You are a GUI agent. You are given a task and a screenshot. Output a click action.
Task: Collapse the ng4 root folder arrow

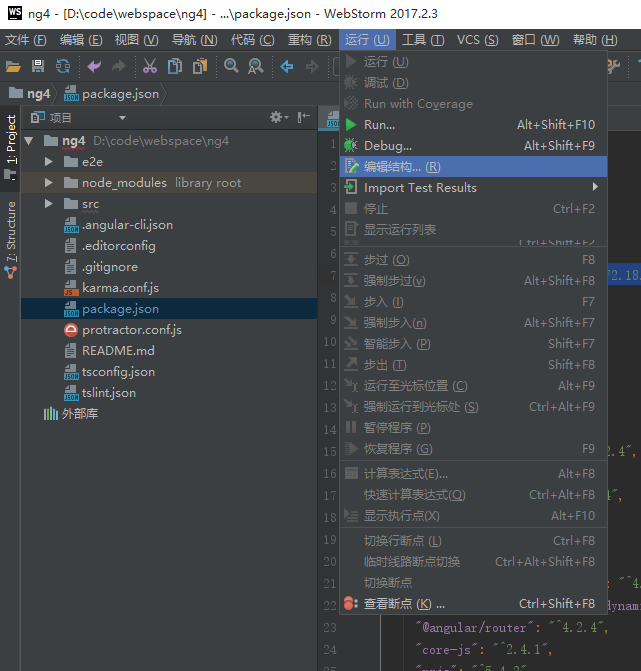pyautogui.click(x=29, y=141)
